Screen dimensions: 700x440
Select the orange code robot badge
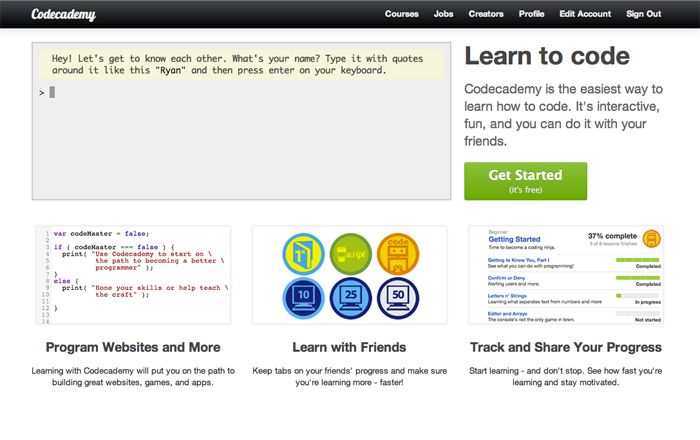click(398, 254)
